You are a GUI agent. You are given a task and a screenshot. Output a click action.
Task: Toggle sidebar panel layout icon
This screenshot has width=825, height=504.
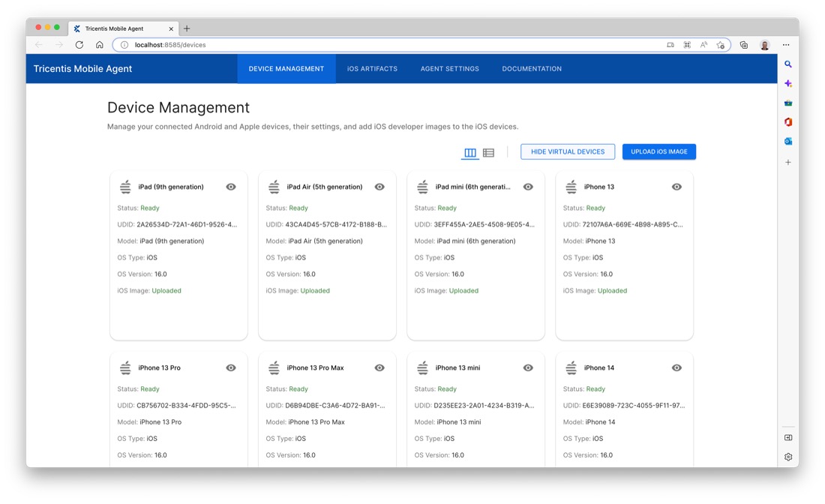(x=788, y=438)
